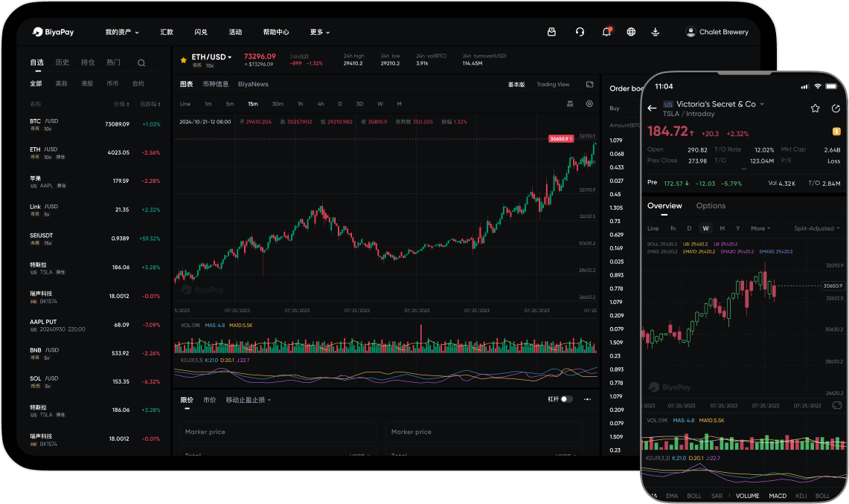849x504 pixels.
Task: Select the AAPL PUT watchlist row
Action: 94,325
